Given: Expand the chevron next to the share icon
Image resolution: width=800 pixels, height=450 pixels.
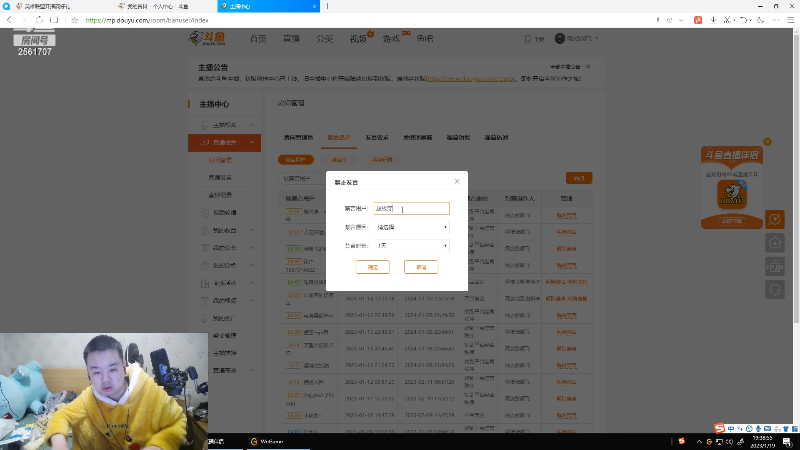Looking at the screenshot, I should (681, 20).
